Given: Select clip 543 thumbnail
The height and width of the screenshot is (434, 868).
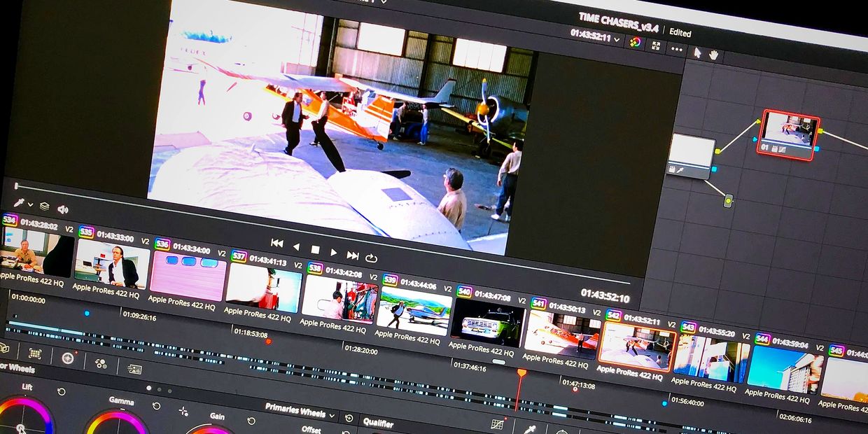Looking at the screenshot, I should point(711,358).
